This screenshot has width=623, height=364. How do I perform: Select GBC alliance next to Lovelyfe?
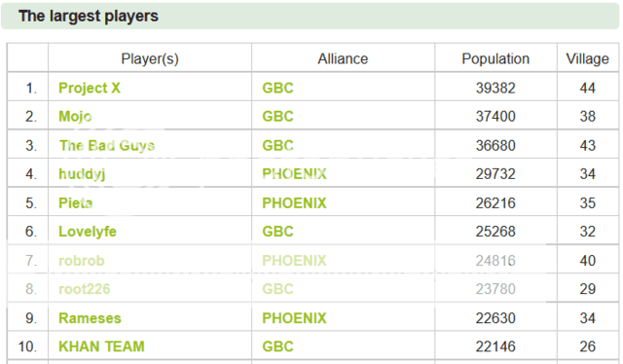[277, 232]
